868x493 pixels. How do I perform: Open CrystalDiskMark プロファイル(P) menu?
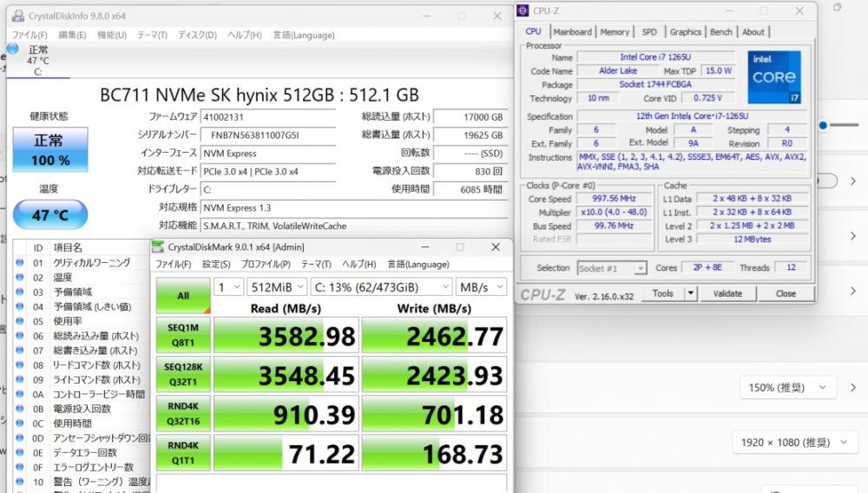tap(266, 265)
